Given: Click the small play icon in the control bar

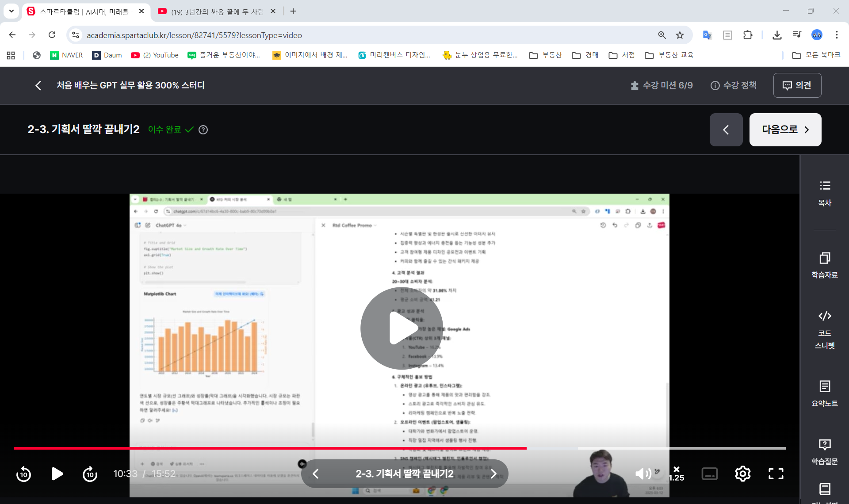Looking at the screenshot, I should [57, 474].
